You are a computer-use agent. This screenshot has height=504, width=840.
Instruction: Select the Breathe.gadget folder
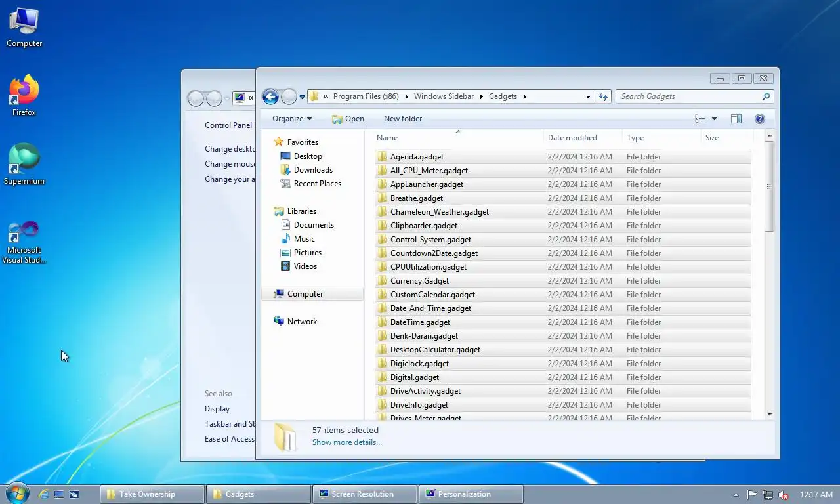pos(563,198)
